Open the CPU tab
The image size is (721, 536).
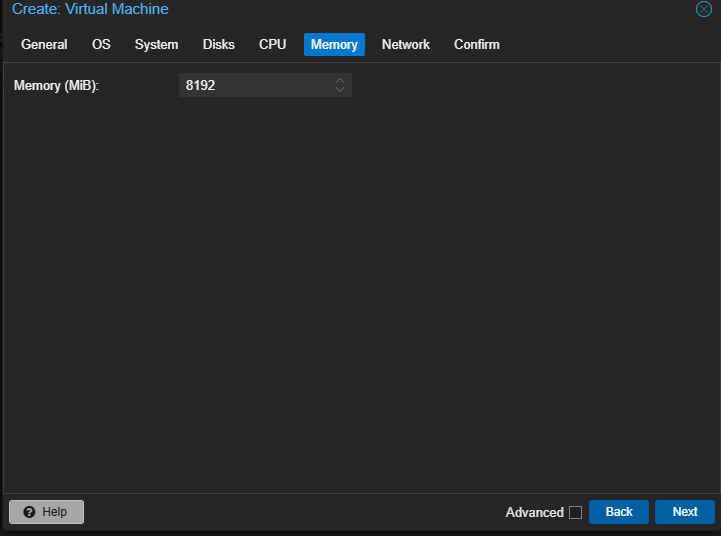point(272,45)
